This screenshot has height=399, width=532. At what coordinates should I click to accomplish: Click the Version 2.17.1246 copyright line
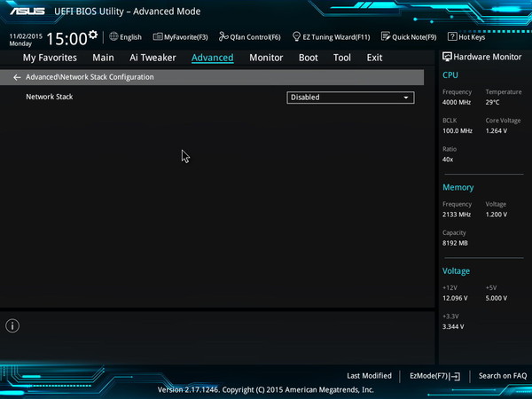[x=266, y=390]
